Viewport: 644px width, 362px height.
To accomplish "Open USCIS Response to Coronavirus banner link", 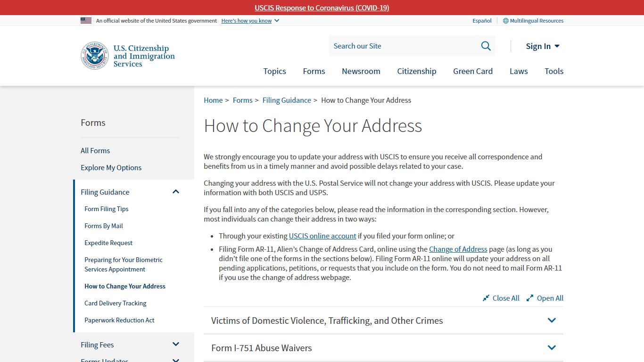I will [322, 8].
